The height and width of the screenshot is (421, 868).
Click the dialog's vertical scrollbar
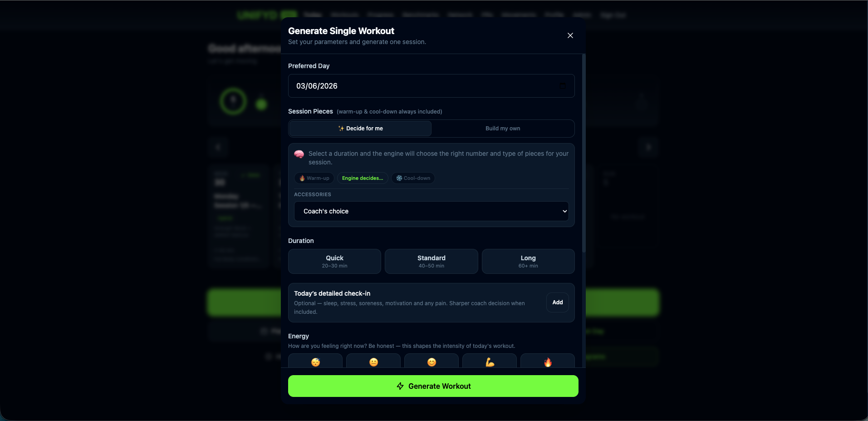[x=584, y=153]
